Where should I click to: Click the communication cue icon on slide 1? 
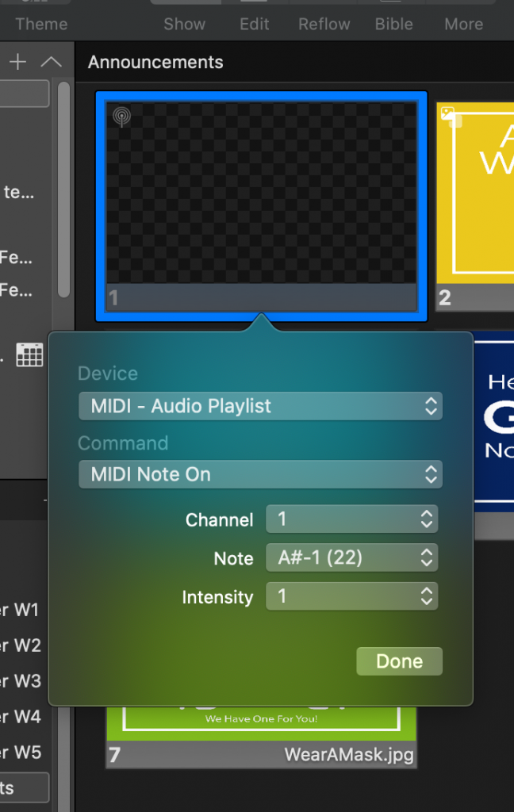pyautogui.click(x=122, y=117)
